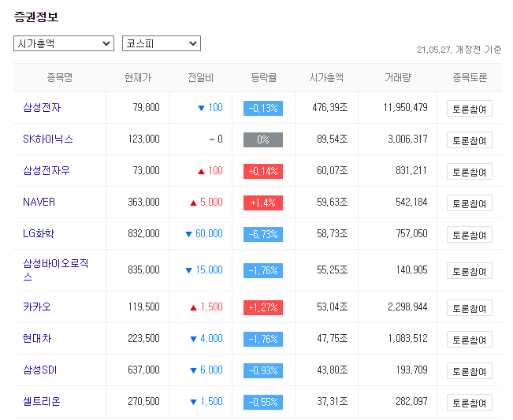513x420 pixels.
Task: Click the 832,000 current price
Action: tap(144, 233)
